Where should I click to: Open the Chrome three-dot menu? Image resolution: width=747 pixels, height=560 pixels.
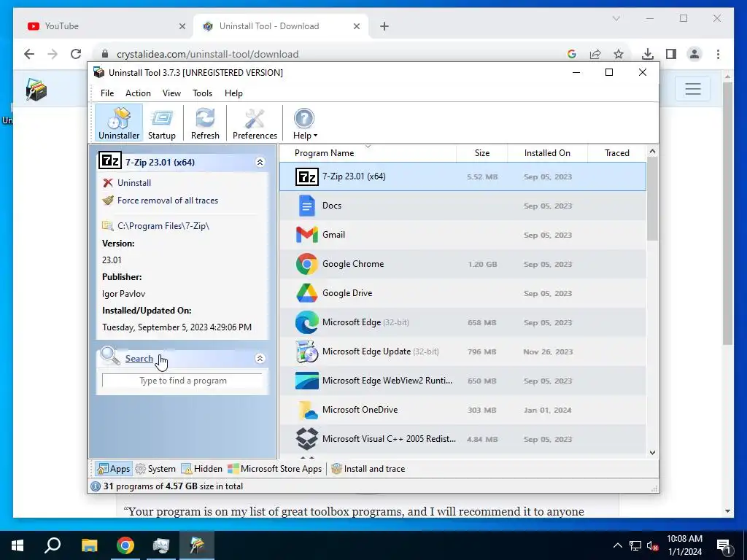pos(718,54)
